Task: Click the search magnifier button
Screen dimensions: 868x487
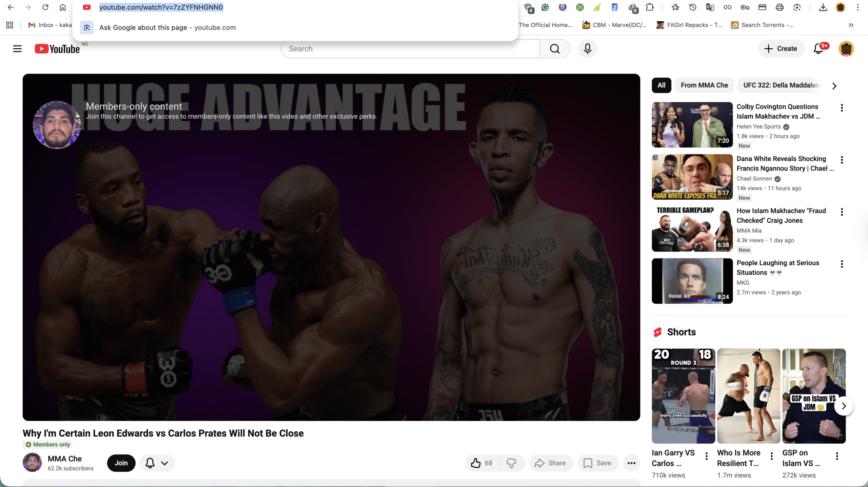Action: (x=555, y=49)
